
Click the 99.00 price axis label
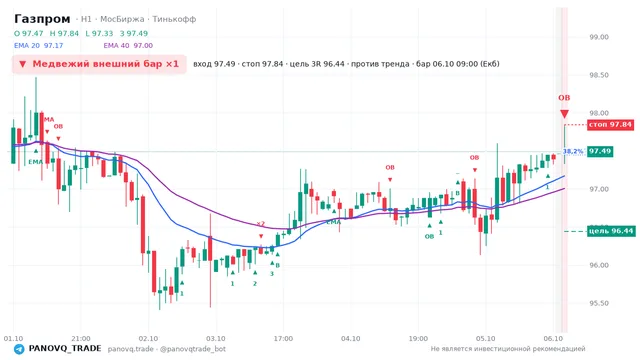599,37
